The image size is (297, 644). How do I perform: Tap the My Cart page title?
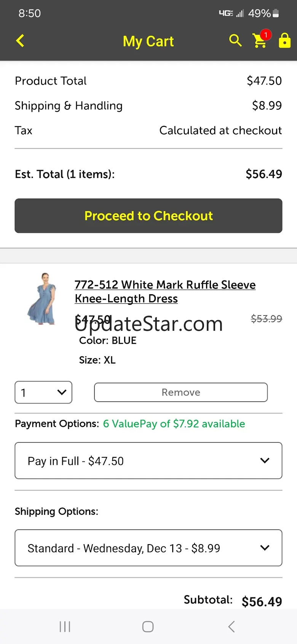[x=148, y=41]
